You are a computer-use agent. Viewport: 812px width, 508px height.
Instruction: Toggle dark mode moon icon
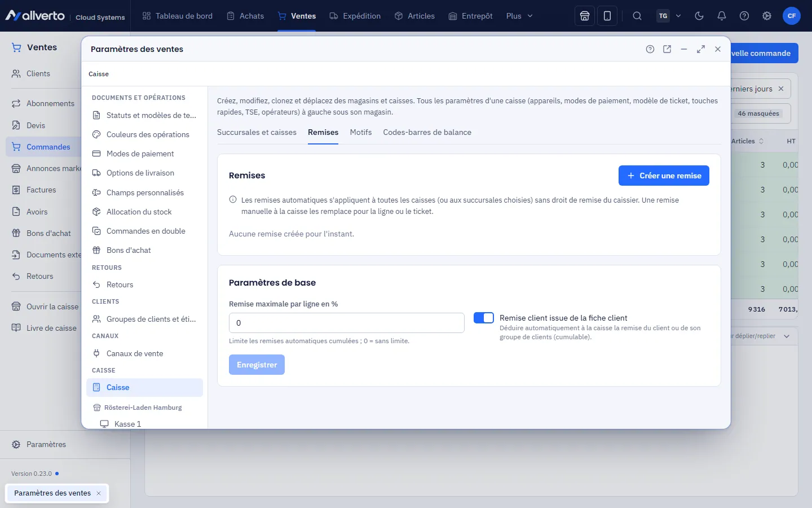[699, 16]
